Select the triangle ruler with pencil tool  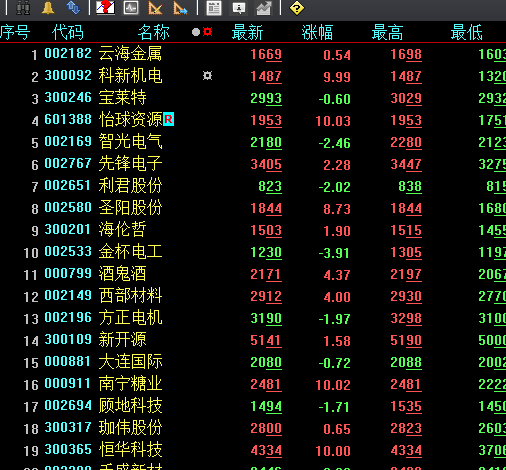point(155,8)
